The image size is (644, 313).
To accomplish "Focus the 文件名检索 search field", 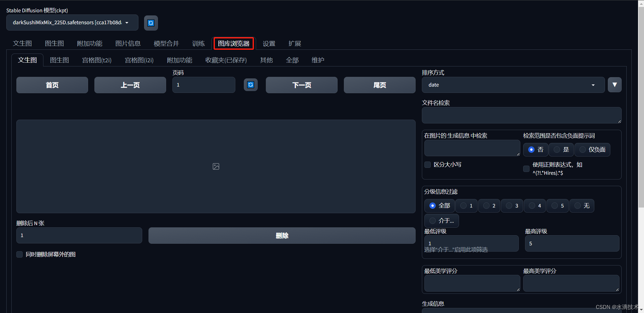I will (x=522, y=115).
